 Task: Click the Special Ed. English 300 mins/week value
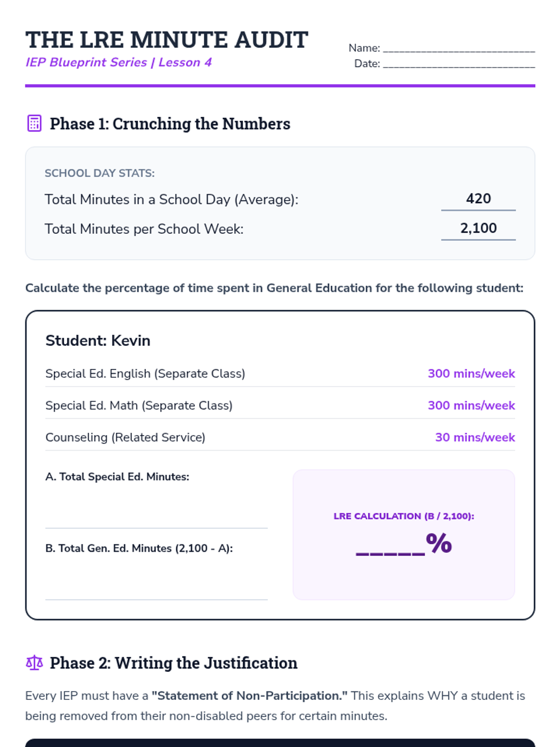[471, 373]
